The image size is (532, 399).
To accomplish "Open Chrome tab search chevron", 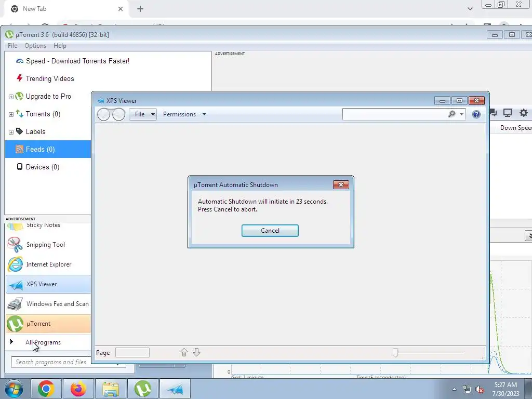I will [x=470, y=9].
